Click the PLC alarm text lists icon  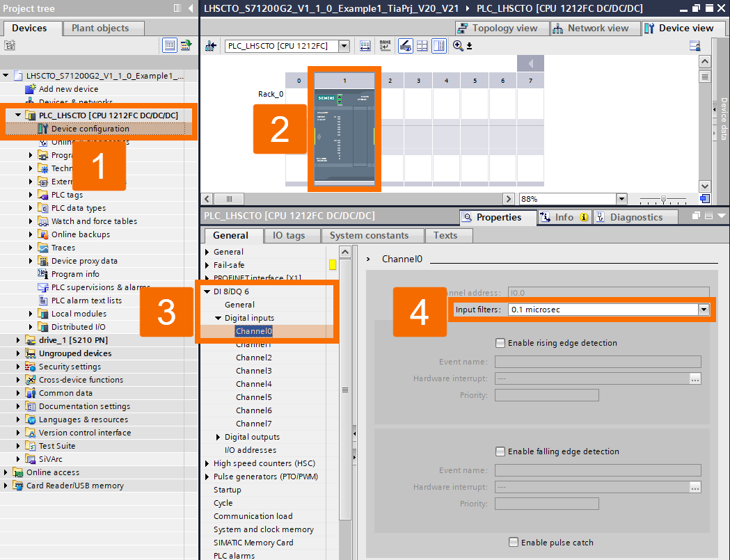[43, 301]
